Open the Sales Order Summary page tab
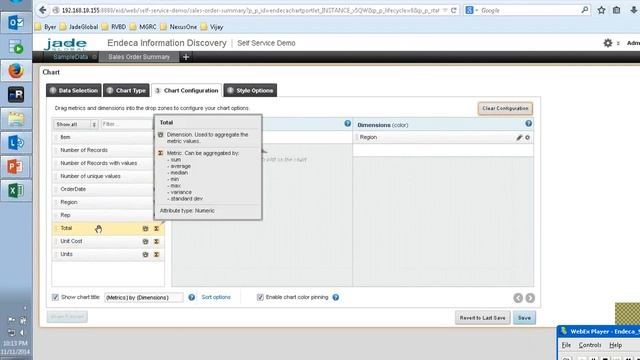This screenshot has height=360, width=640. click(139, 57)
